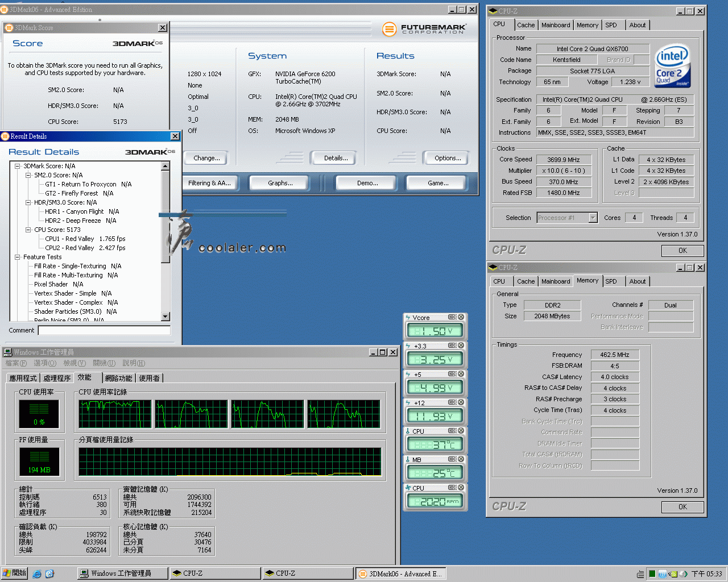Click the 3DMark icon in the Result Details title bar
728x582 pixels.
click(x=5, y=136)
